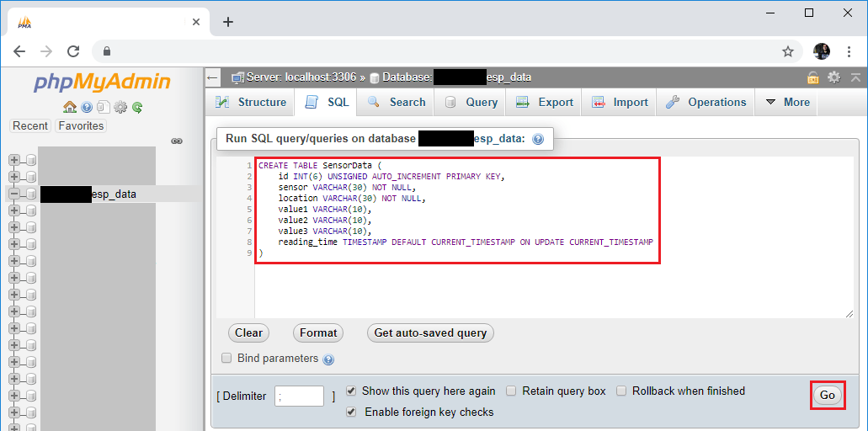
Task: Open a new browser tab with plus
Action: (228, 22)
